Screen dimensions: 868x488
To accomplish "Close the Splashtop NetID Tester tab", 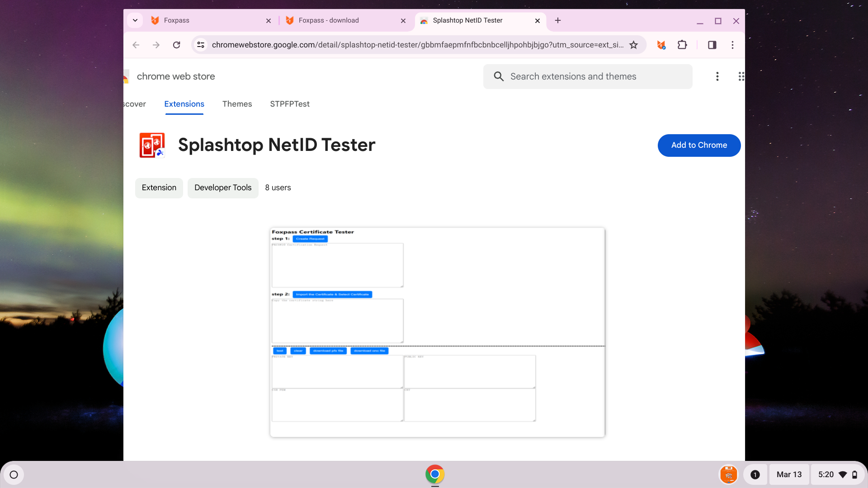I will [538, 21].
